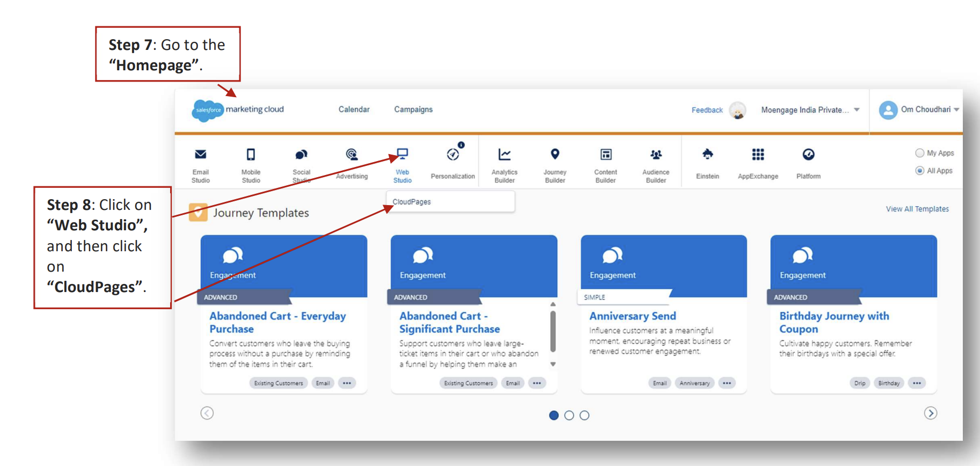
Task: Open Journey Builder
Action: point(554,166)
